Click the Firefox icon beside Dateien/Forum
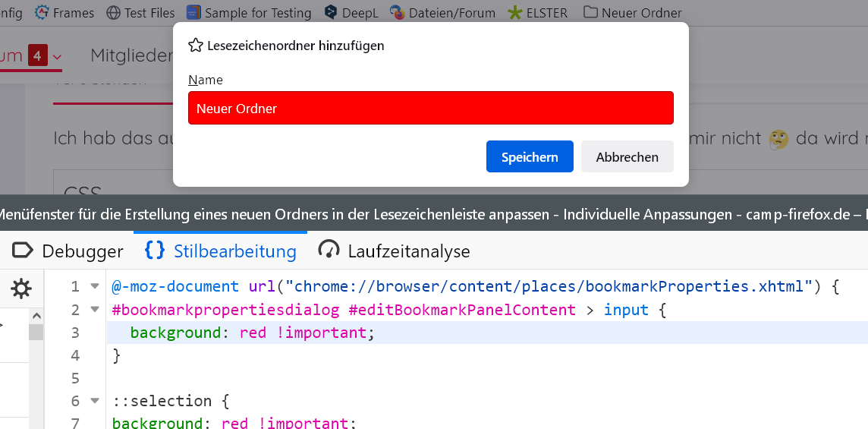Viewport: 868px width, 429px height. click(x=397, y=12)
